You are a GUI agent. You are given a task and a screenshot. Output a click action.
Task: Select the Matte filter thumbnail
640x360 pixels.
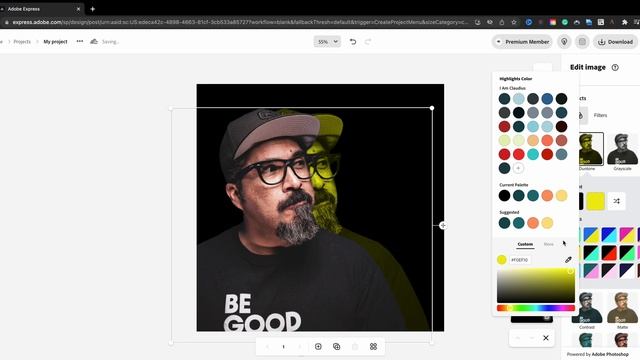(x=622, y=308)
